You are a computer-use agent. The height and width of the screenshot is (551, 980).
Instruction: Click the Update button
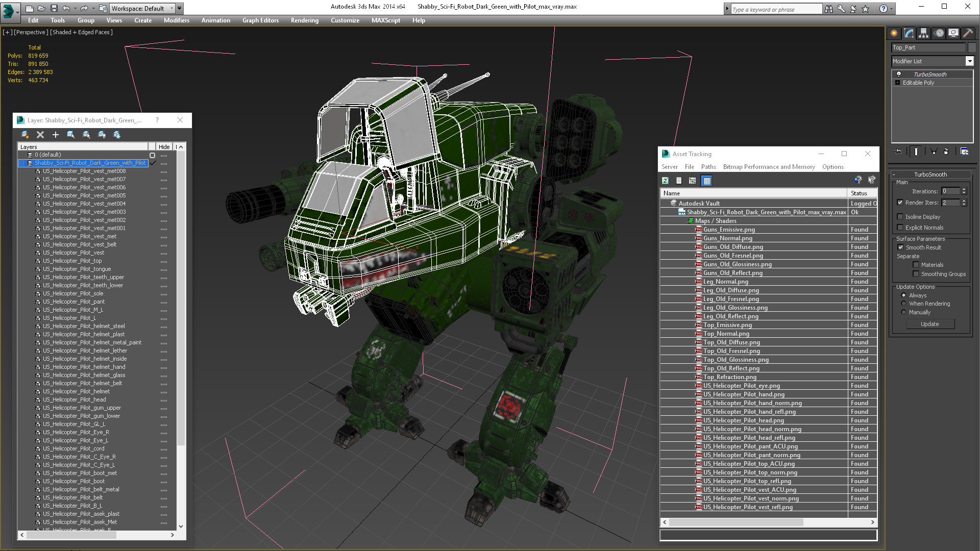929,324
